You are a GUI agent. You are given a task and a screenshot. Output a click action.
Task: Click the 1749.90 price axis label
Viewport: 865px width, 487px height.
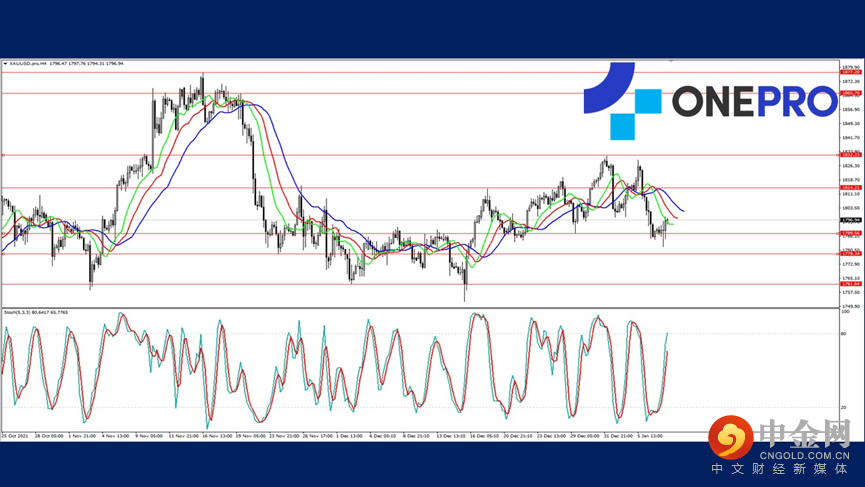[x=851, y=306]
